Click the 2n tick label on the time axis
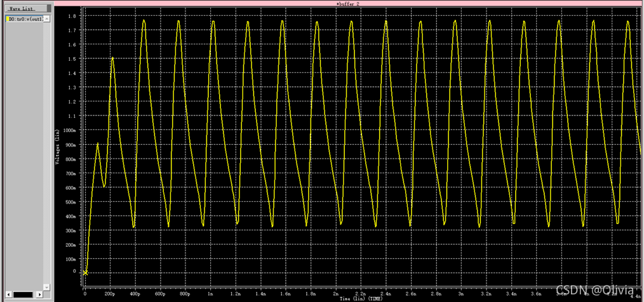The image size is (644, 302). coord(335,294)
